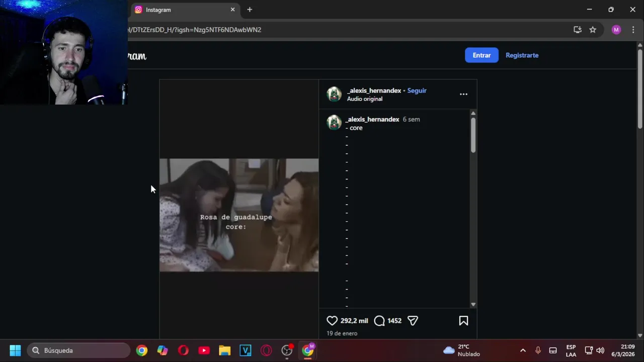Open _alexis_hernandex username in the caption
Image resolution: width=644 pixels, height=362 pixels.
tap(372, 119)
